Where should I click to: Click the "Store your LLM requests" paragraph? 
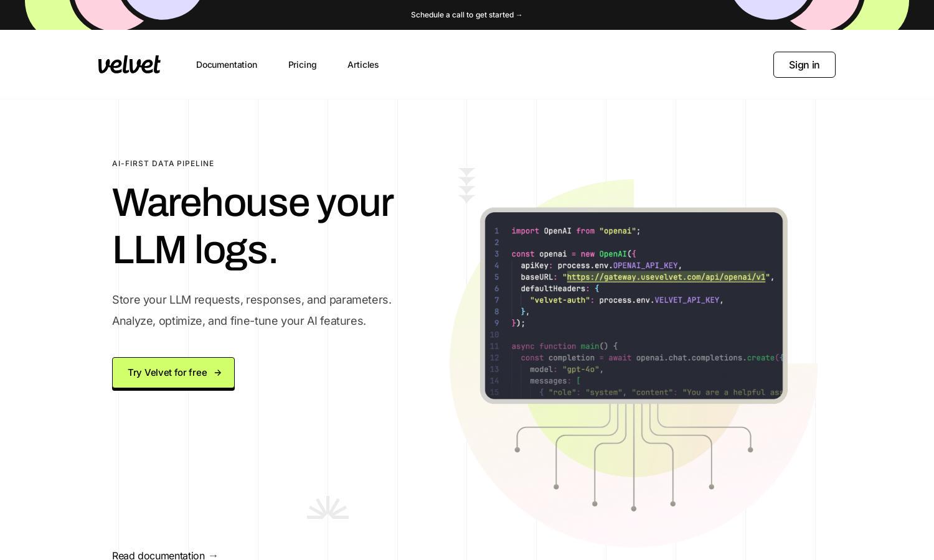tap(252, 310)
